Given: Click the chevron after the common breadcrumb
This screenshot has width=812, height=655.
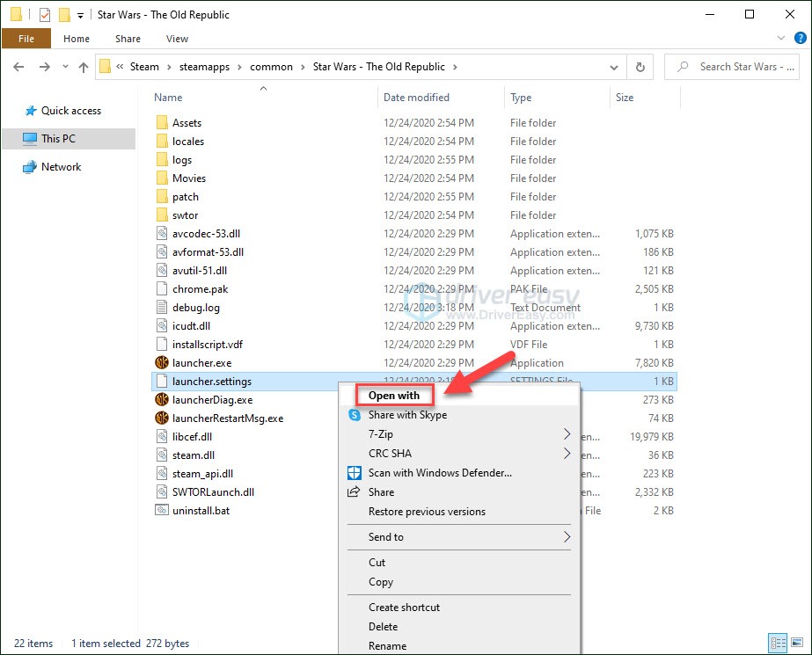Looking at the screenshot, I should tap(304, 68).
